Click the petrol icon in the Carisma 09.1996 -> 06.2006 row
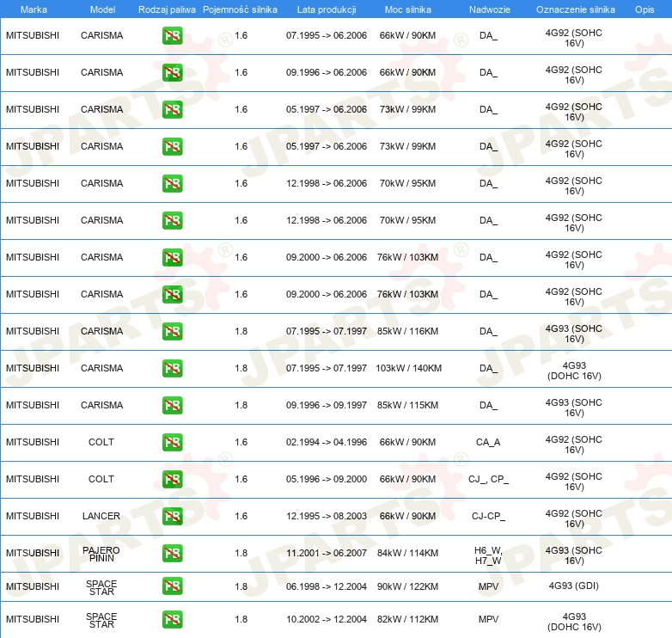This screenshot has width=672, height=638. (172, 72)
